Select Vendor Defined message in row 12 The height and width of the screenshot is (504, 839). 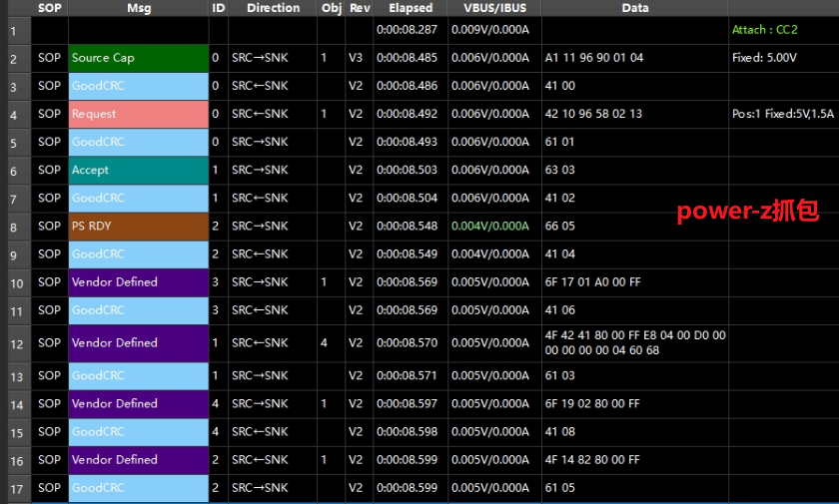[138, 343]
